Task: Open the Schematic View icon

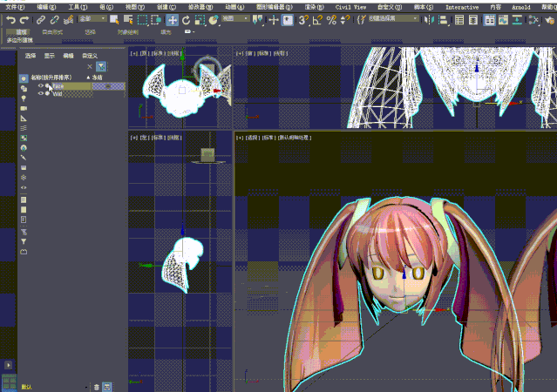Action: tap(517, 20)
